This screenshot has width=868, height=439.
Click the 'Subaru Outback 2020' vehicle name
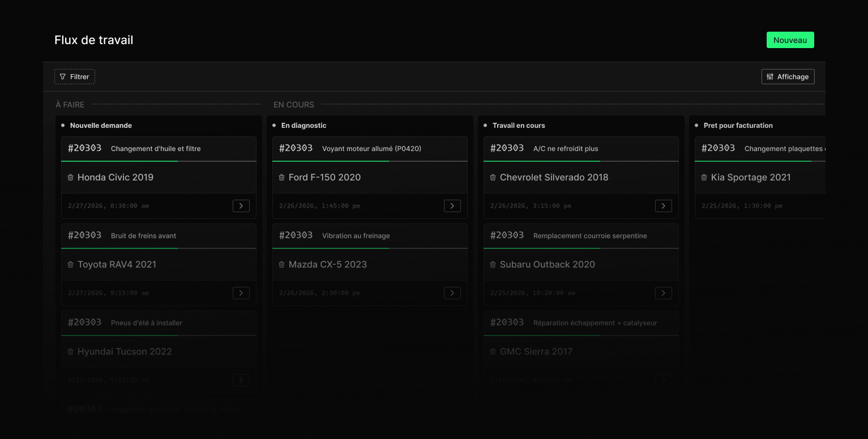(x=548, y=265)
